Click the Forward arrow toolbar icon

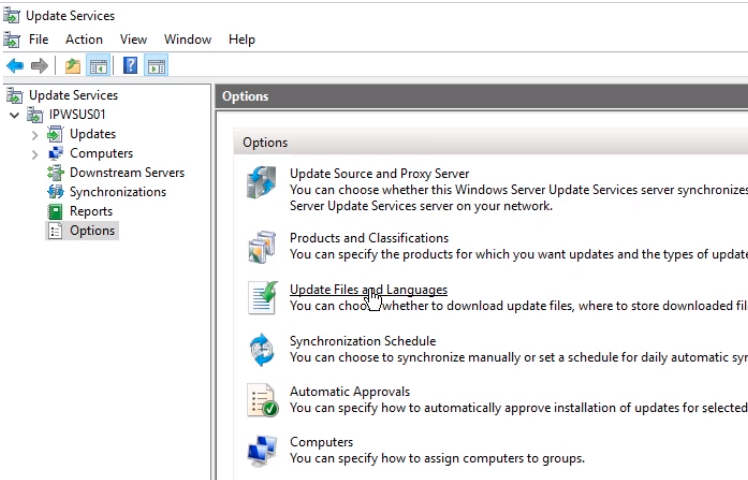(x=39, y=66)
